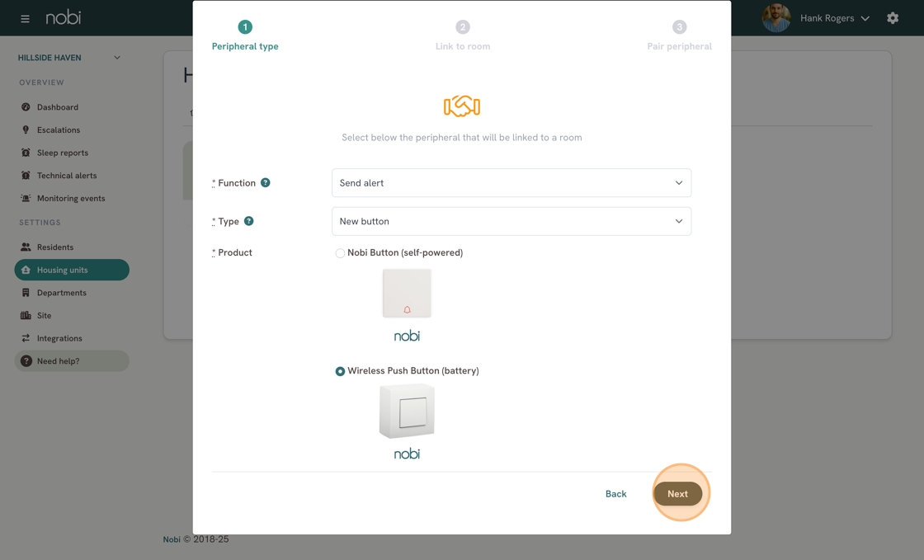
Task: Click the Type help question icon
Action: pos(248,221)
